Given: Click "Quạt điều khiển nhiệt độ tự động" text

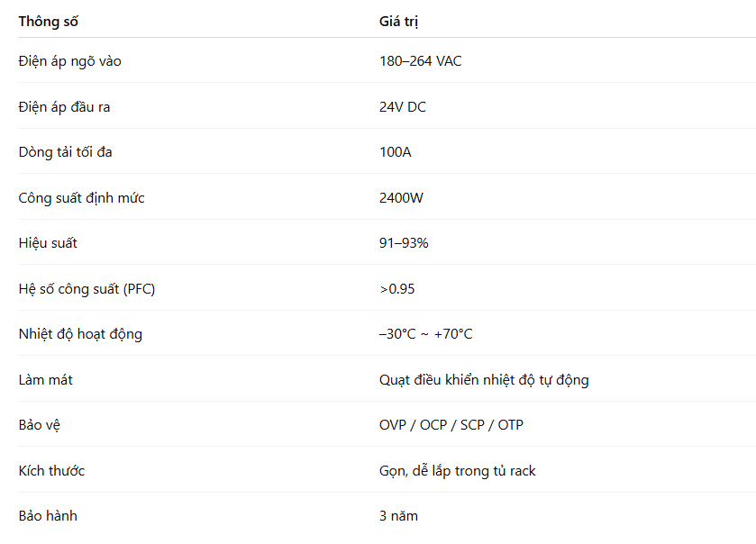Looking at the screenshot, I should 484,380.
